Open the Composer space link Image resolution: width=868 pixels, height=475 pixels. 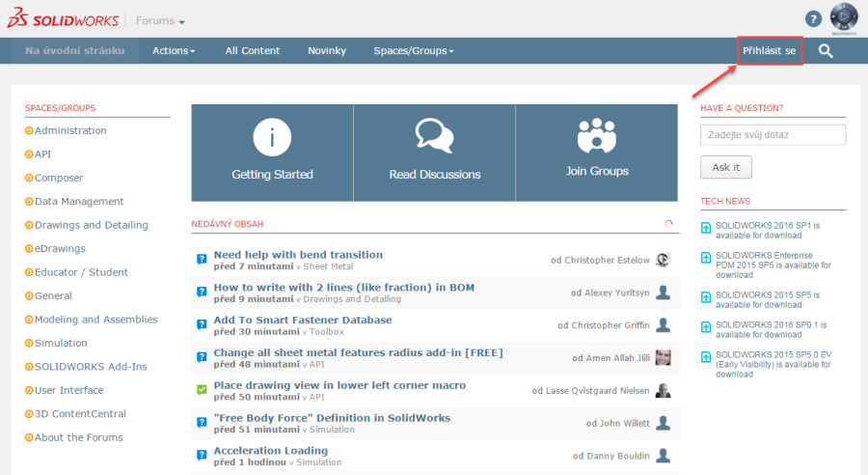pyautogui.click(x=59, y=178)
